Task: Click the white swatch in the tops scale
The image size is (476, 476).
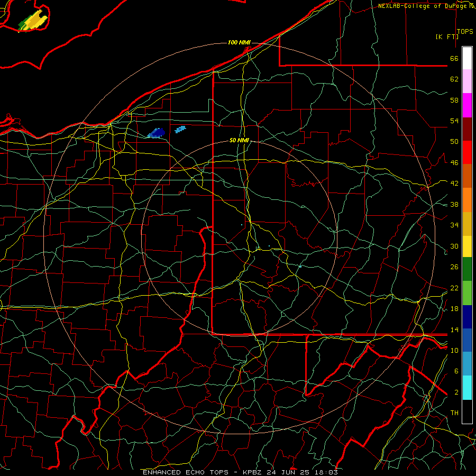Action: pos(467,58)
